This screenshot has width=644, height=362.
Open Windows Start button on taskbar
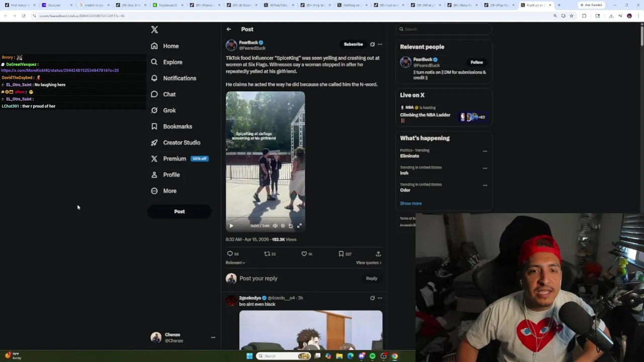[249, 356]
